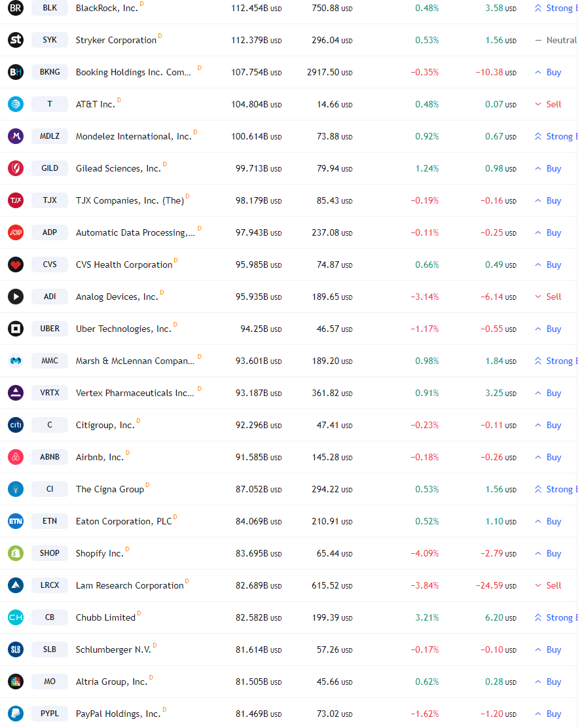The width and height of the screenshot is (578, 728).
Task: Click the Vertex Pharmaceuticals logo icon
Action: pyautogui.click(x=16, y=393)
